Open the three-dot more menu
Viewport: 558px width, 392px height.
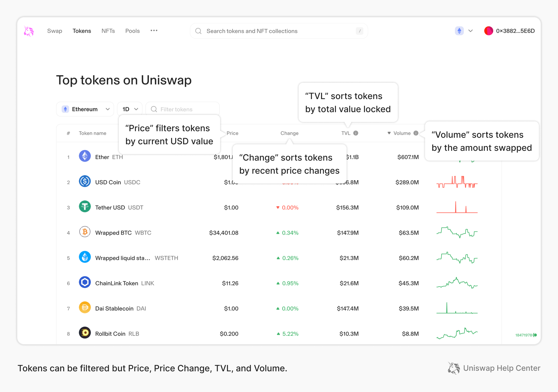(x=154, y=30)
